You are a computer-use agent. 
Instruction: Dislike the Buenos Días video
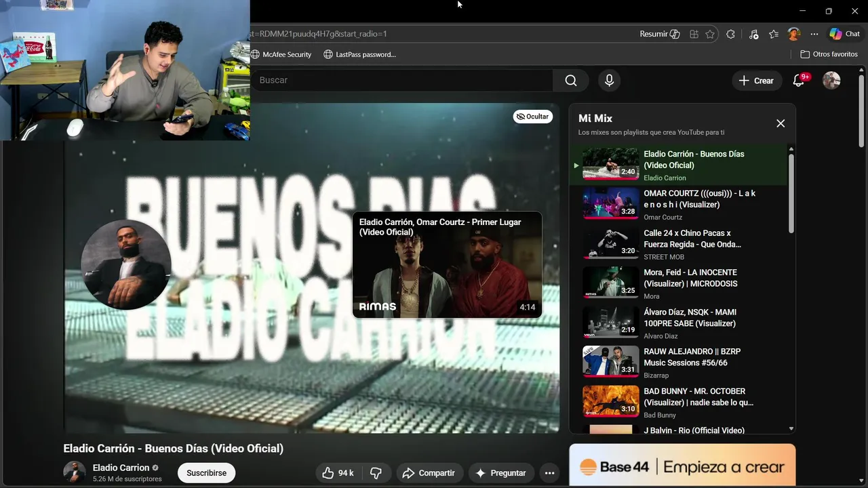click(376, 473)
